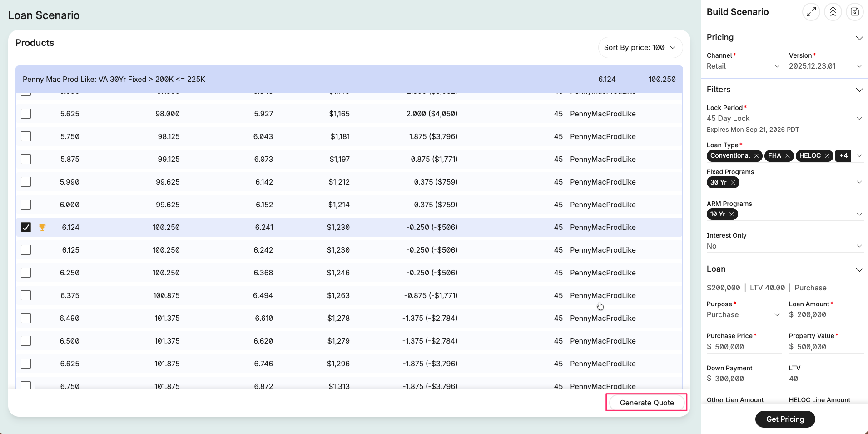Collapse the Pricing section
Screen dimensions: 868x434
[x=859, y=38]
